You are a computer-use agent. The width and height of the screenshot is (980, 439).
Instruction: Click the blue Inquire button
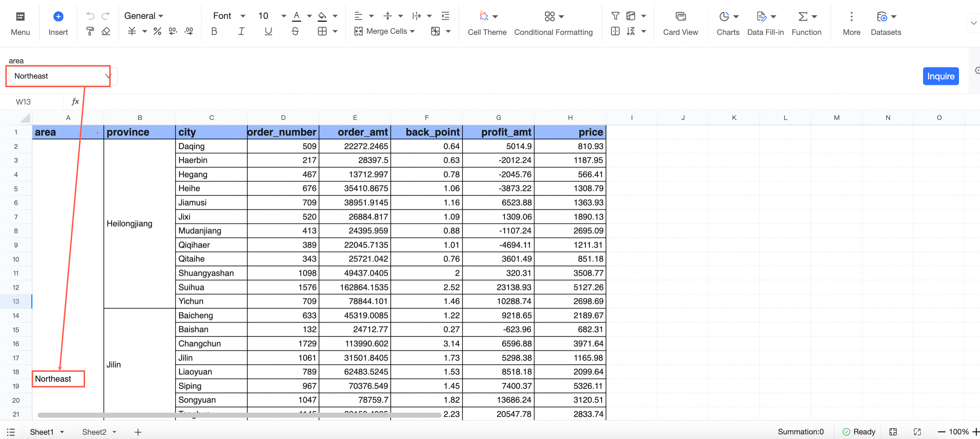point(940,76)
